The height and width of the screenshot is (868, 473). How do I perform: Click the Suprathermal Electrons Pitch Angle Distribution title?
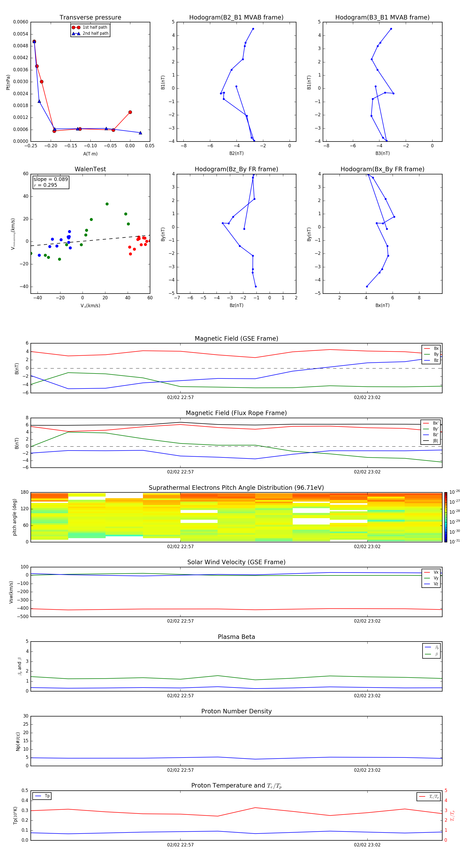tap(236, 488)
